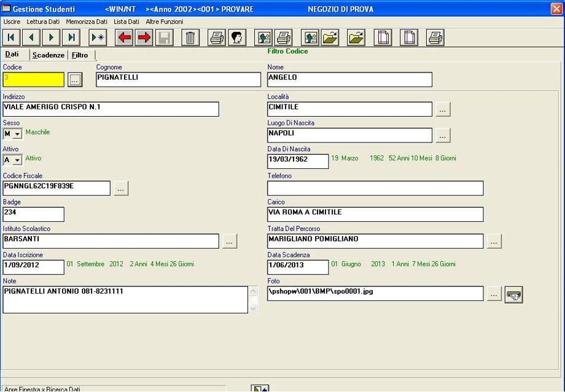Click the Telefono input field
The width and height of the screenshot is (565, 392).
pos(375,189)
